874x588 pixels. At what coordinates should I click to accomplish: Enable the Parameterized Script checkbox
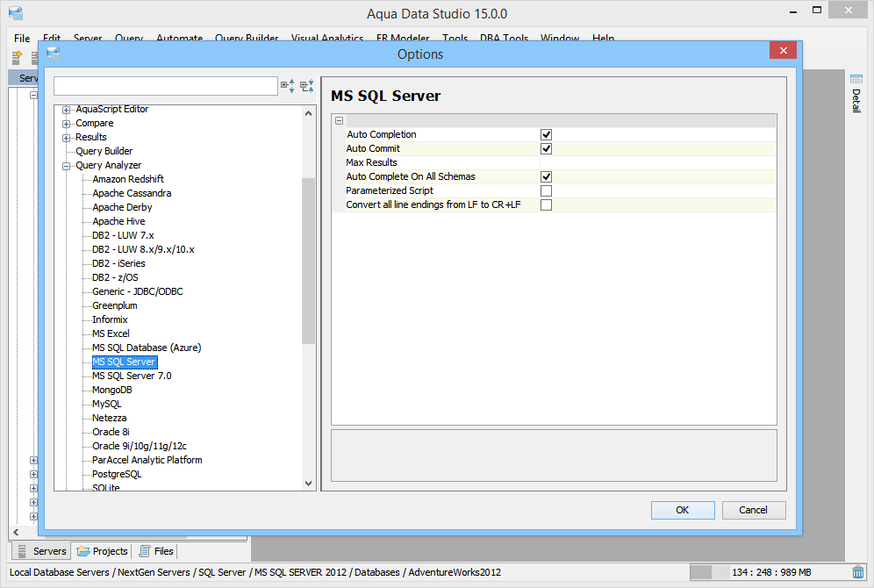coord(546,190)
